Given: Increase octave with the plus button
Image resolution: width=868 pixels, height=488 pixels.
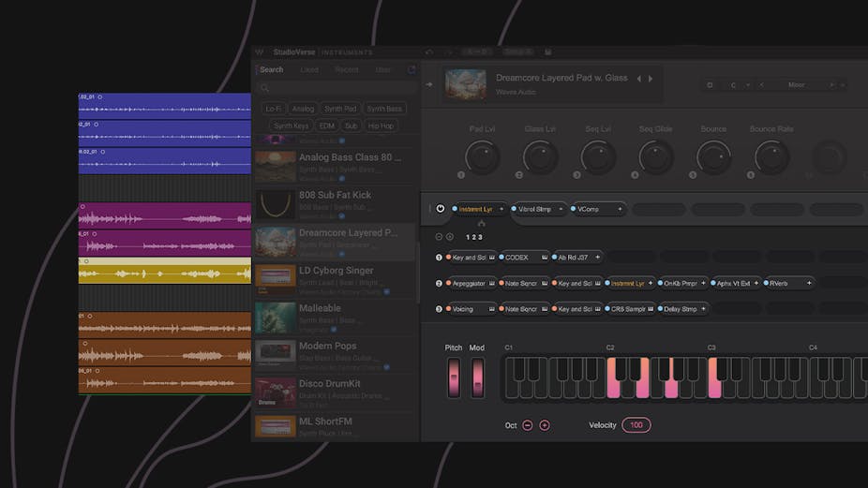Looking at the screenshot, I should coord(545,425).
